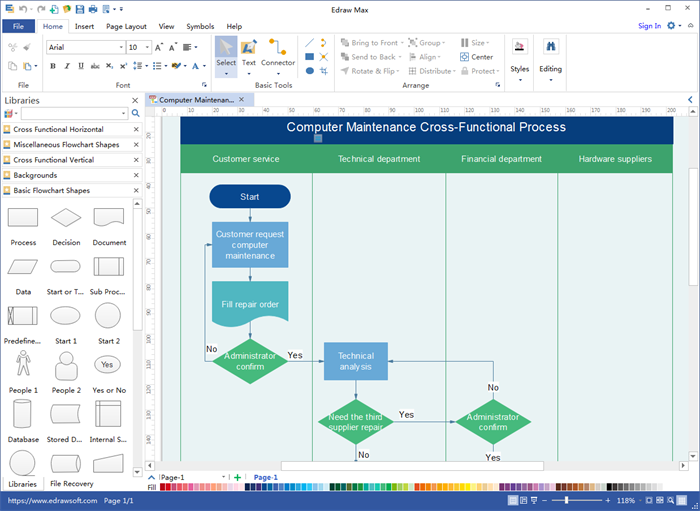Adjust the zoom slider in status bar
Image resolution: width=700 pixels, height=511 pixels.
[568, 500]
